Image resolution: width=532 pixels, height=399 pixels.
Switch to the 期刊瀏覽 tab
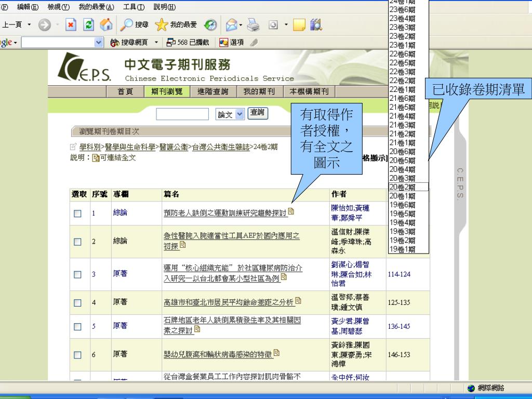[167, 91]
